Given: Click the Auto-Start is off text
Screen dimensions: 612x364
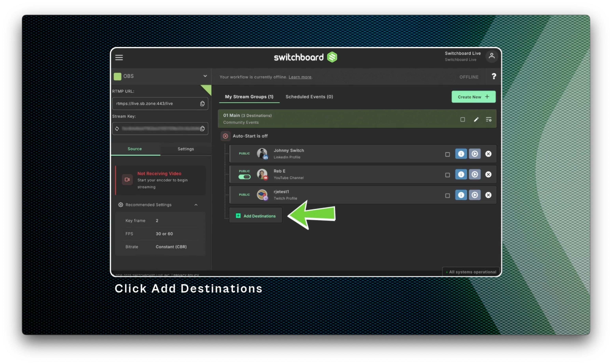Looking at the screenshot, I should point(250,136).
